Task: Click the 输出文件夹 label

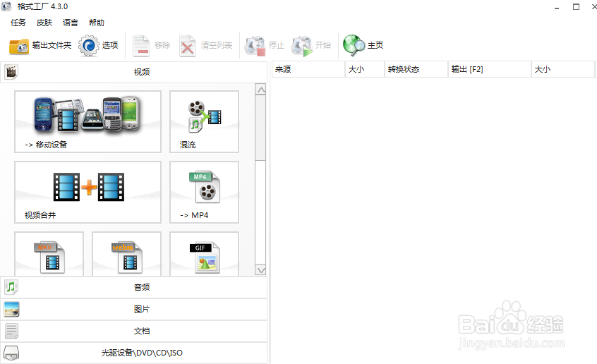Action: (52, 45)
